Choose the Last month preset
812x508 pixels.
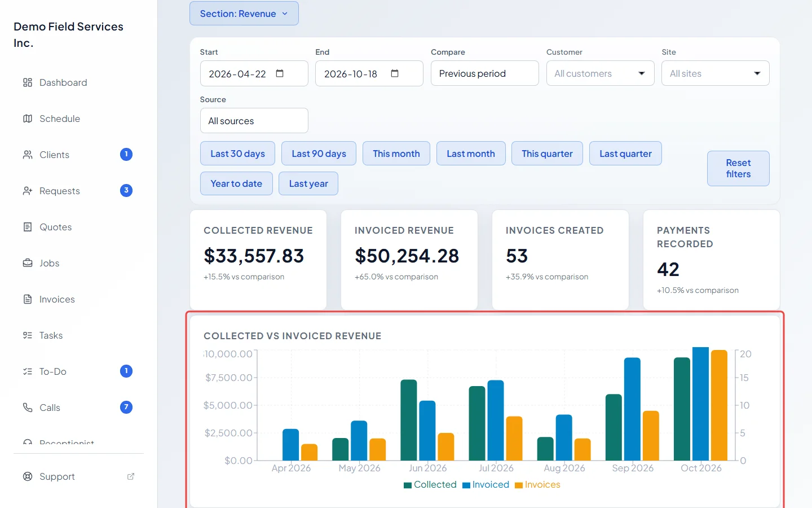(x=471, y=154)
